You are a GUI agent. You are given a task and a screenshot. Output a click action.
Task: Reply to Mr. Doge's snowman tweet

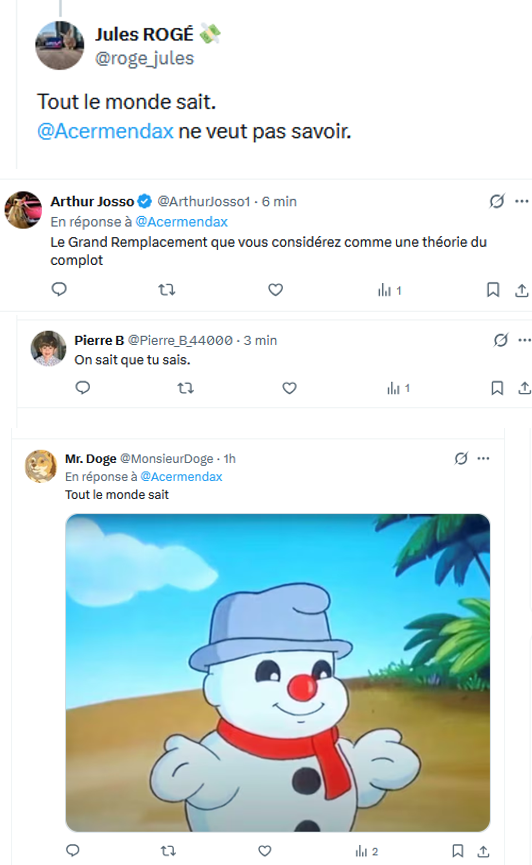coord(73,850)
